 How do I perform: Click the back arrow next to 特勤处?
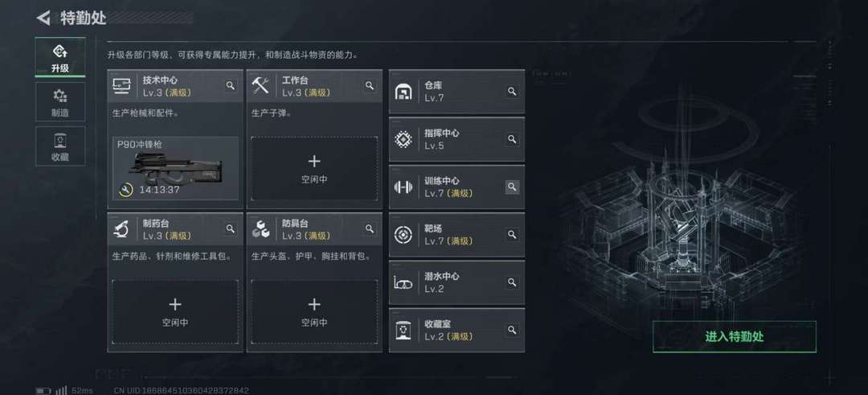click(43, 18)
